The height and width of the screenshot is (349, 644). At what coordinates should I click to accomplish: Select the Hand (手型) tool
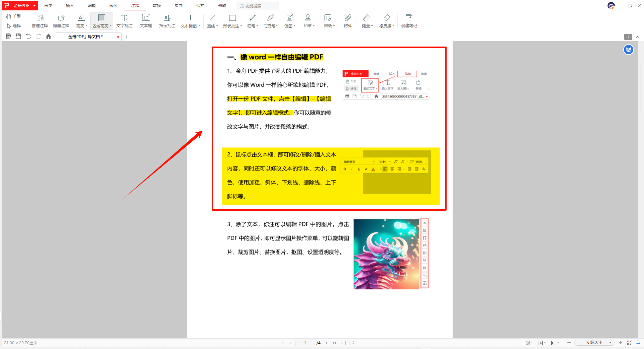click(13, 16)
